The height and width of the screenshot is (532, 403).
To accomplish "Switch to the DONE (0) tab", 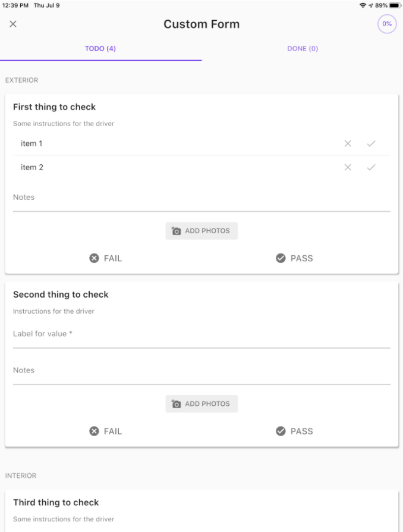I will coord(303,49).
